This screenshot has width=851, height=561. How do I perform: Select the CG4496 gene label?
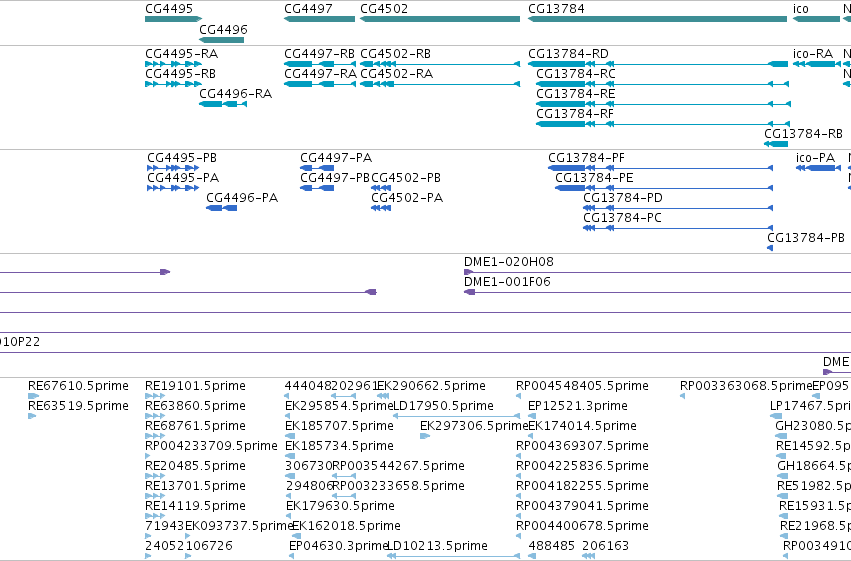pos(223,29)
